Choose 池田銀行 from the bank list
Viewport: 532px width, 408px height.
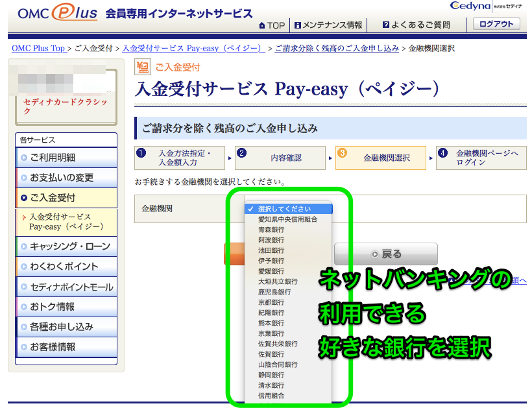(x=289, y=250)
